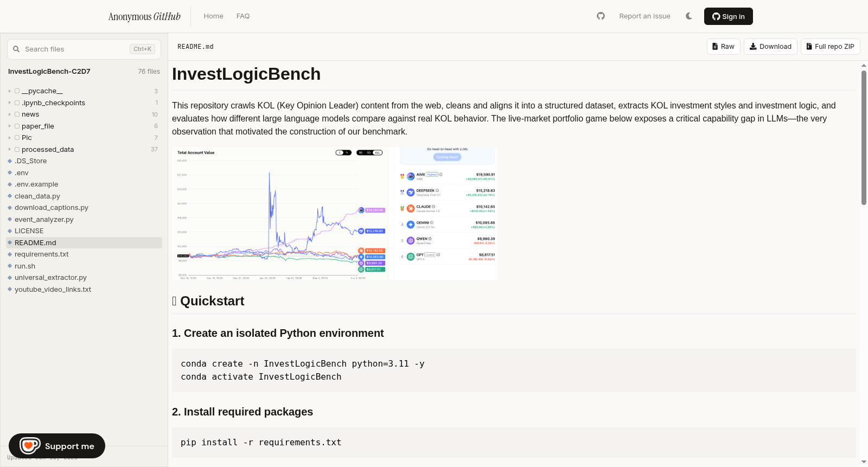This screenshot has width=868, height=467.
Task: Click the conda create code block
Action: [514, 370]
